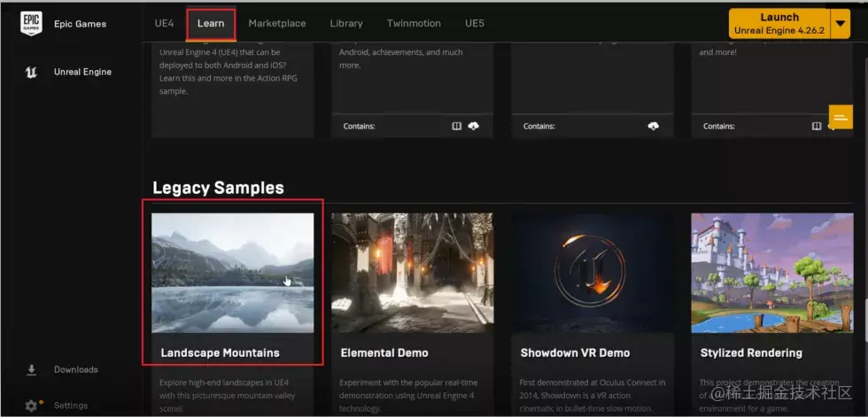Screen dimensions: 868x417
Task: Click the Showdown VR Demo title
Action: (575, 353)
